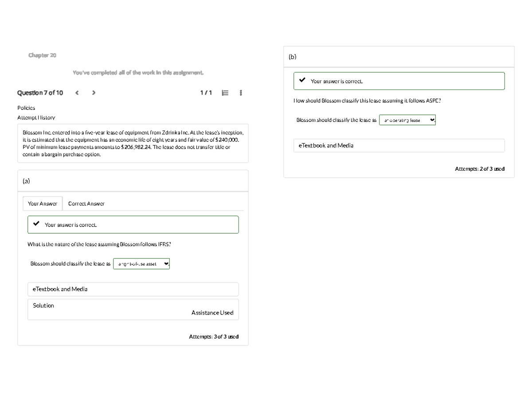The width and height of the screenshot is (532, 411).
Task: Go to the next question arrow
Action: tap(93, 93)
